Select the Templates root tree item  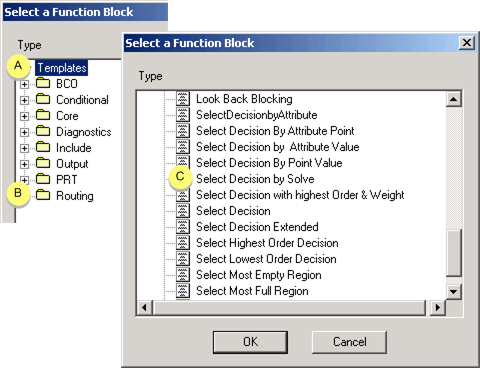point(62,68)
